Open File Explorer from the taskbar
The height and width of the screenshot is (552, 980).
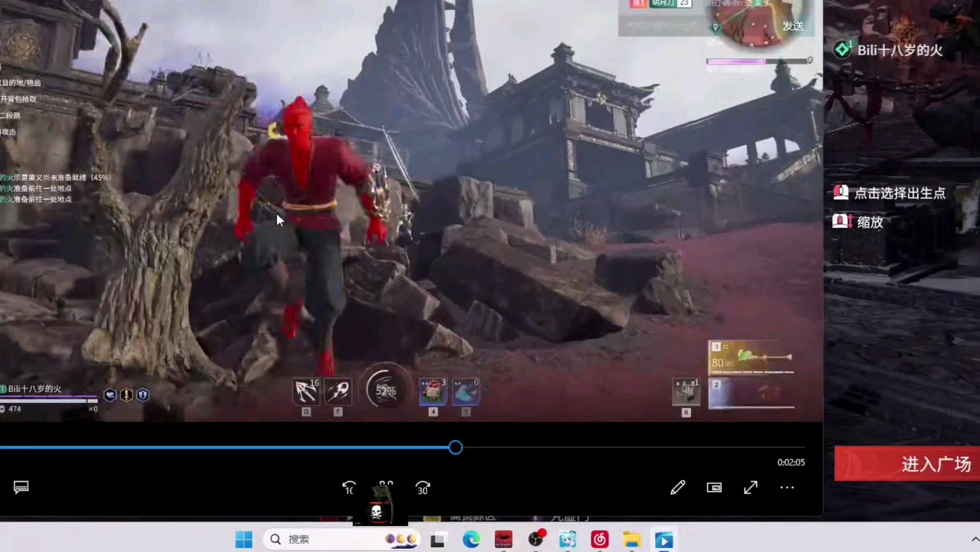click(x=632, y=539)
